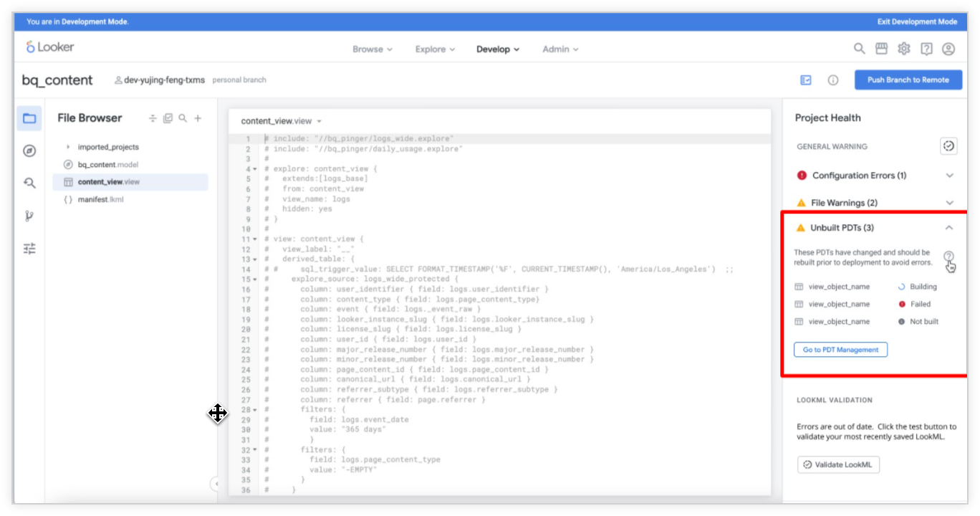The image size is (980, 516).
Task: Click Push Branch to Remote button
Action: (908, 80)
